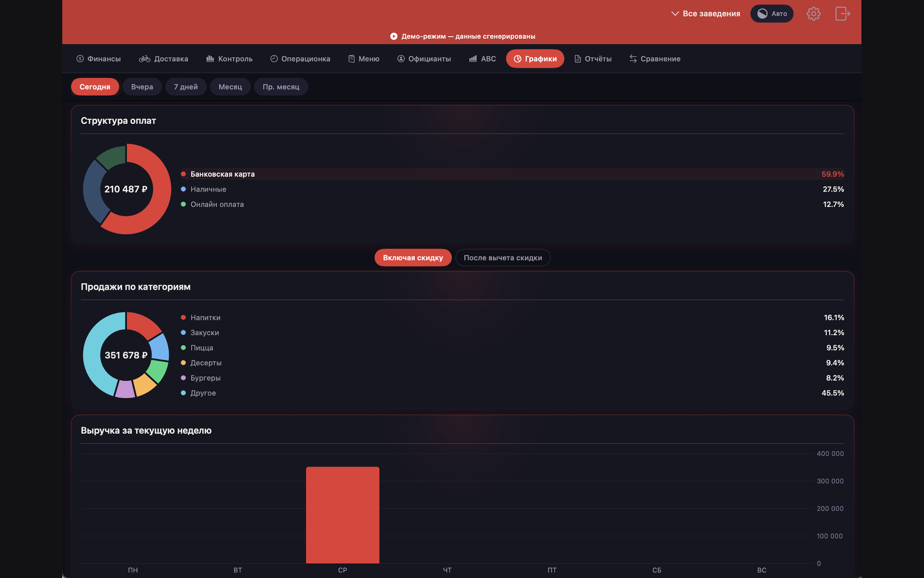Click the Банковская карта 59.9% value
This screenshot has width=924, height=578.
tap(833, 174)
